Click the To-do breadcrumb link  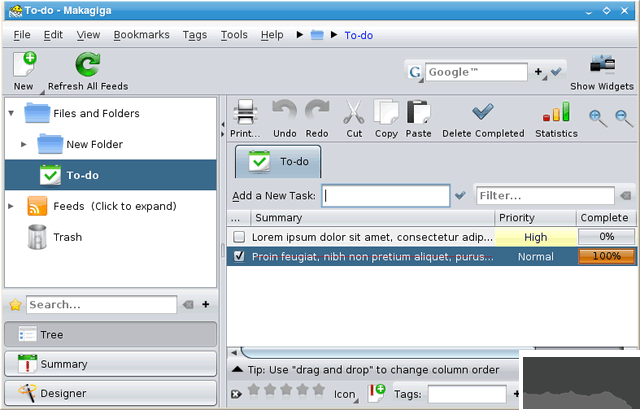359,35
